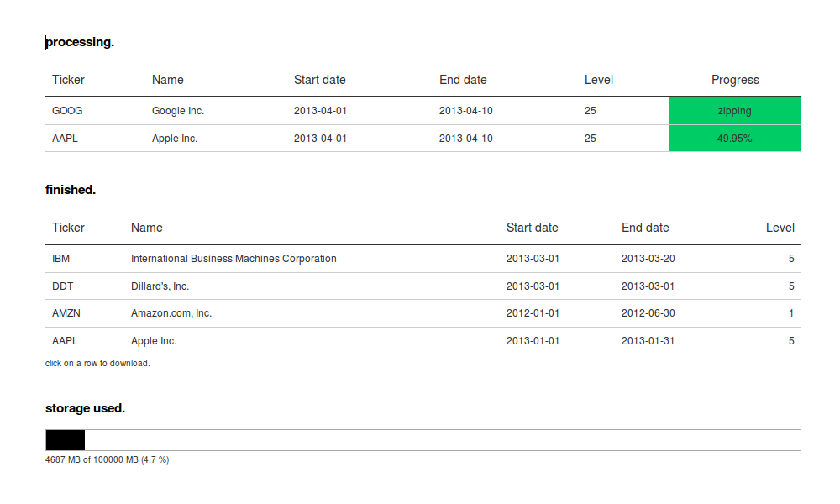Image resolution: width=840 pixels, height=504 pixels.
Task: Click the 49.95% progress cell
Action: click(x=734, y=139)
